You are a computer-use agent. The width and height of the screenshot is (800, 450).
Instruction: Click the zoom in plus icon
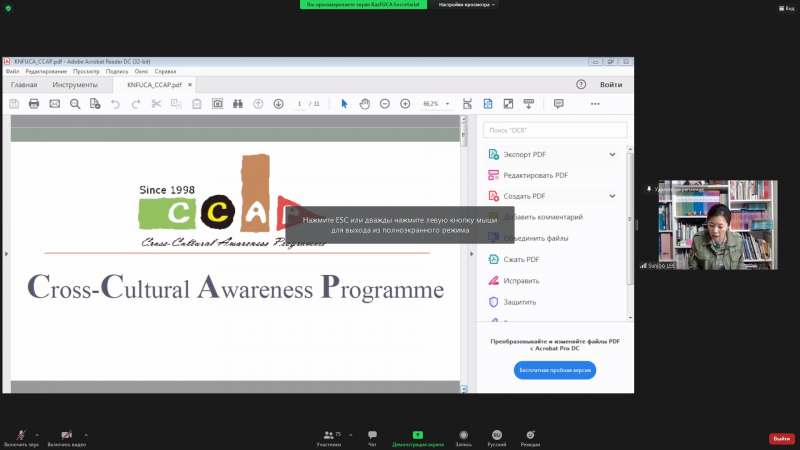(405, 104)
